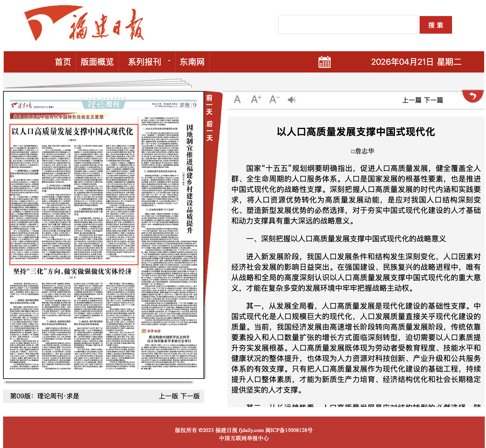486x448 pixels.
Task: Click the 前一天 后一天 red side tab
Action: (210, 118)
